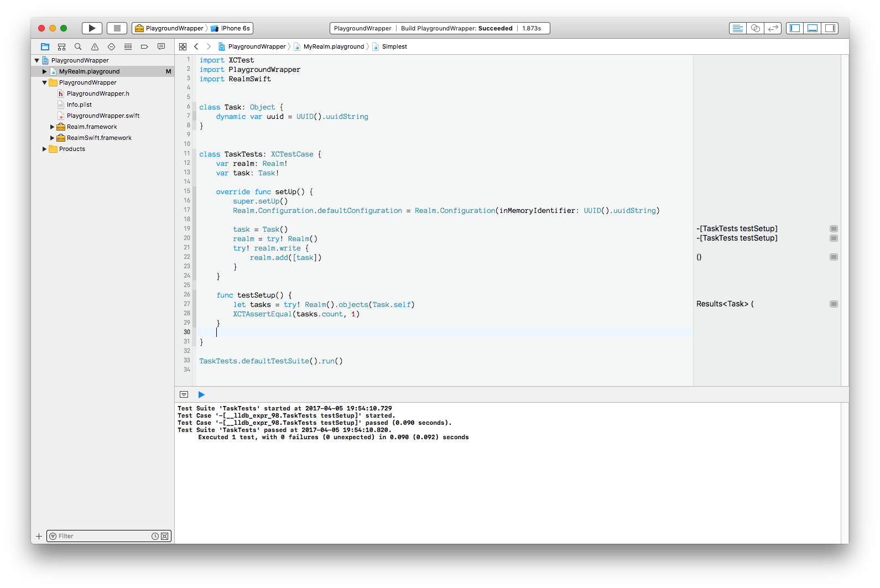Show inline result for the () value
The image size is (880, 588).
(x=834, y=257)
